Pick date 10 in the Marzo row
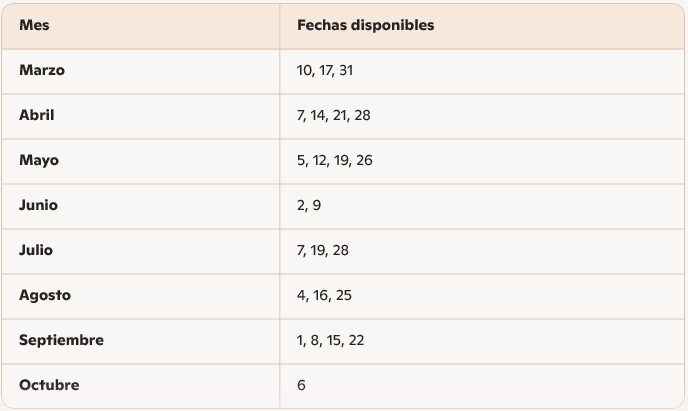The width and height of the screenshot is (688, 411). [x=304, y=70]
